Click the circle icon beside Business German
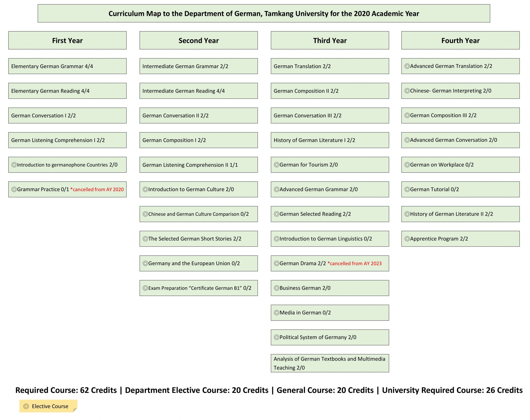This screenshot has width=530, height=420. tap(277, 288)
